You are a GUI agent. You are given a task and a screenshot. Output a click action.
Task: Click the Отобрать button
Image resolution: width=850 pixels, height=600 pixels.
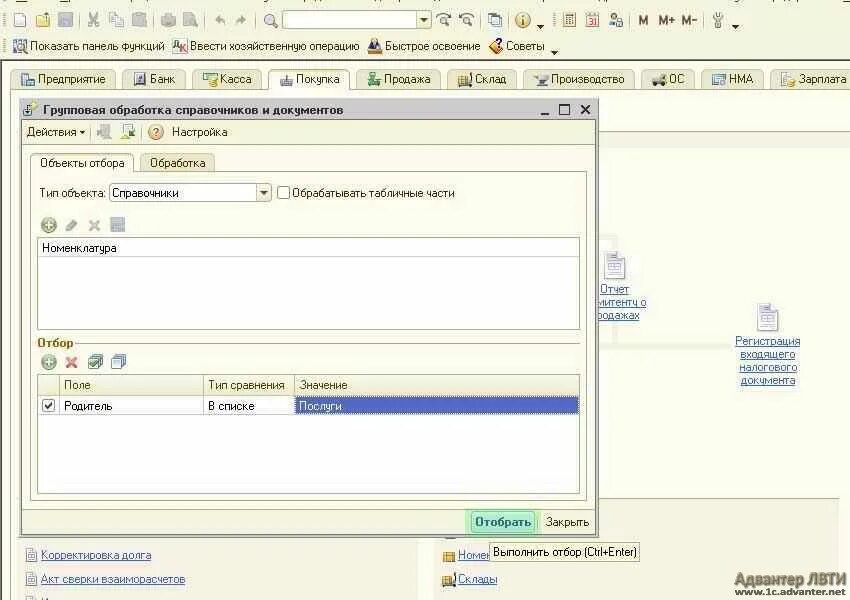pyautogui.click(x=503, y=522)
